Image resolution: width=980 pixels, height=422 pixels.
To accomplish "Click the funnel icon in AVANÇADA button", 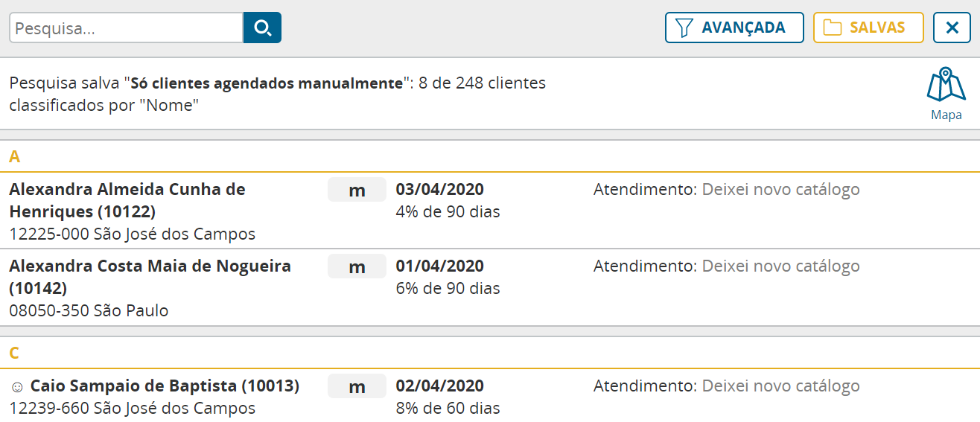I will pos(684,28).
